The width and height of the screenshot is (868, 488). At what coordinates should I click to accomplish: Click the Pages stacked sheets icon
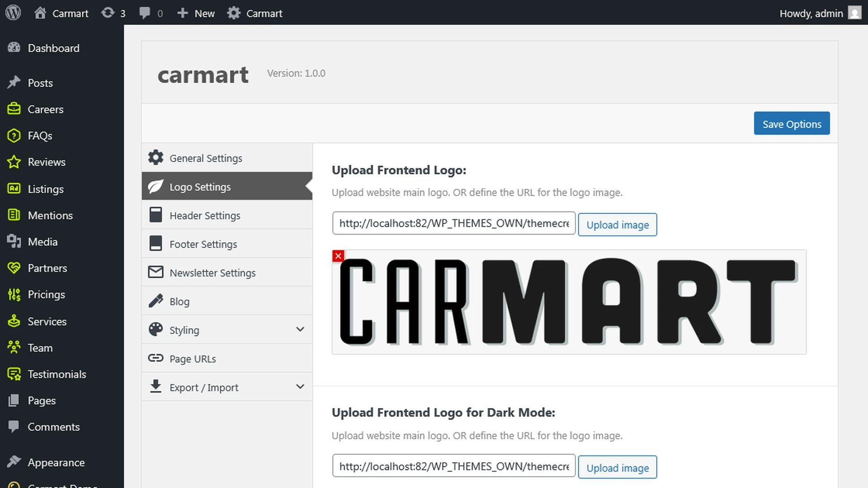click(x=14, y=400)
